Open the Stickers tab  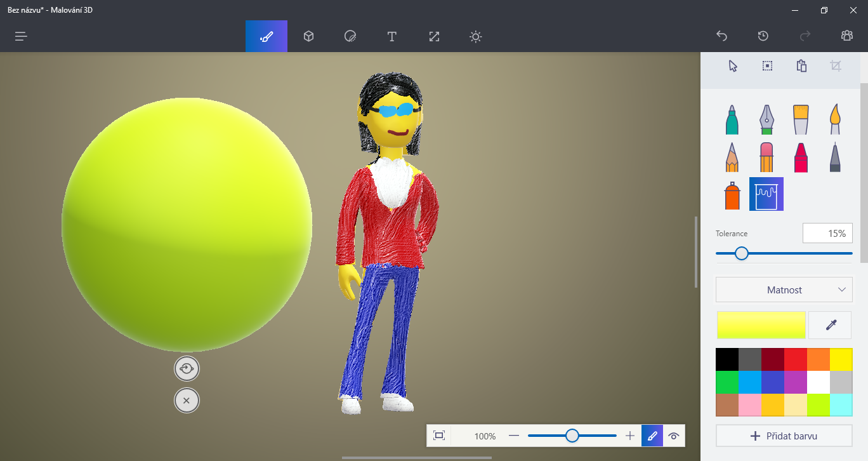[350, 36]
